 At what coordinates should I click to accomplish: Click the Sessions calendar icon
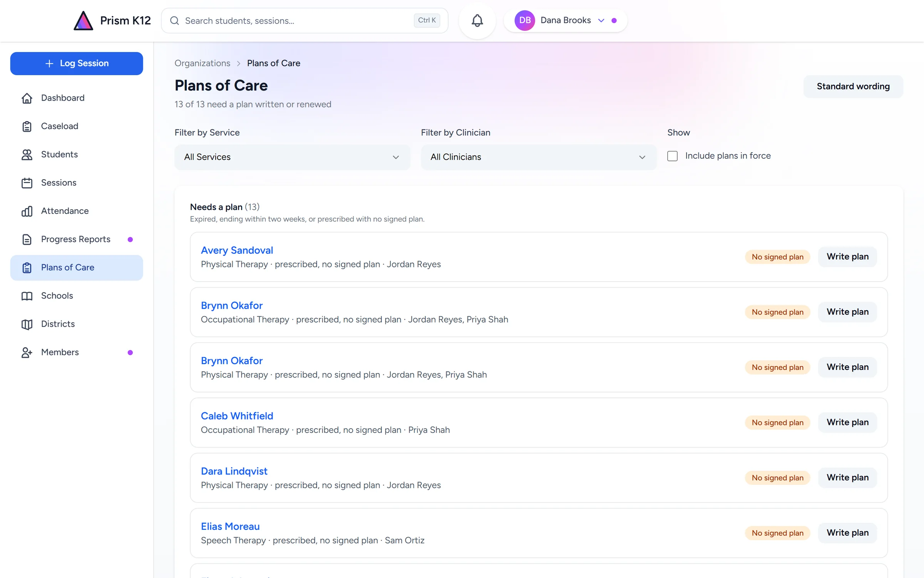[27, 183]
